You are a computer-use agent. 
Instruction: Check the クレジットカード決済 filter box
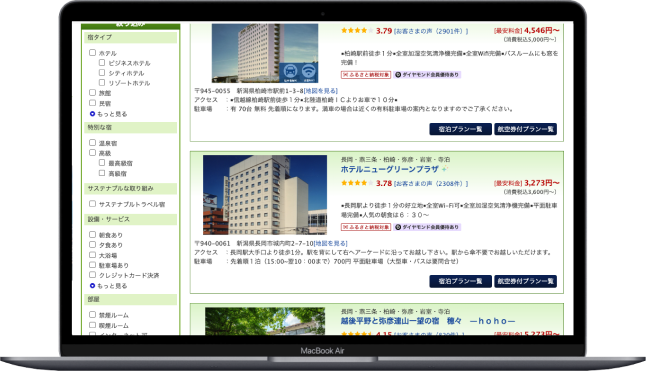click(92, 275)
